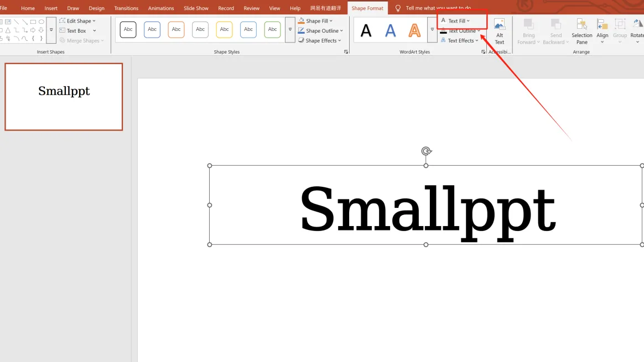Screen dimensions: 644x362
Task: Select the oval shape in Insert Shapes
Action: tap(41, 22)
